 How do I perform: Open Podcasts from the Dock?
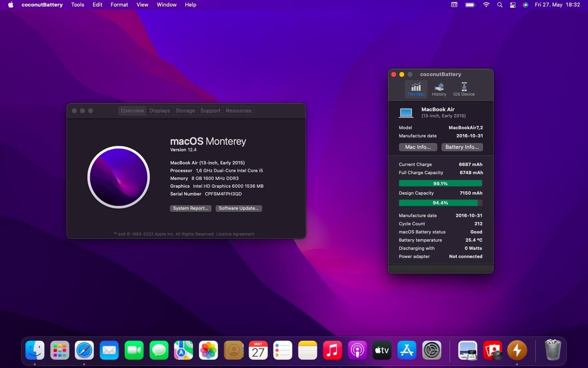pos(357,350)
